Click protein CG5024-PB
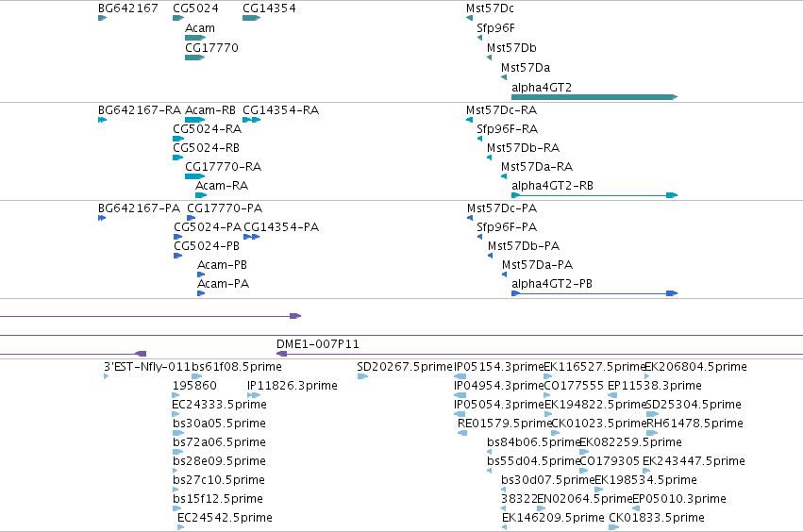This screenshot has width=803, height=532. click(x=207, y=246)
